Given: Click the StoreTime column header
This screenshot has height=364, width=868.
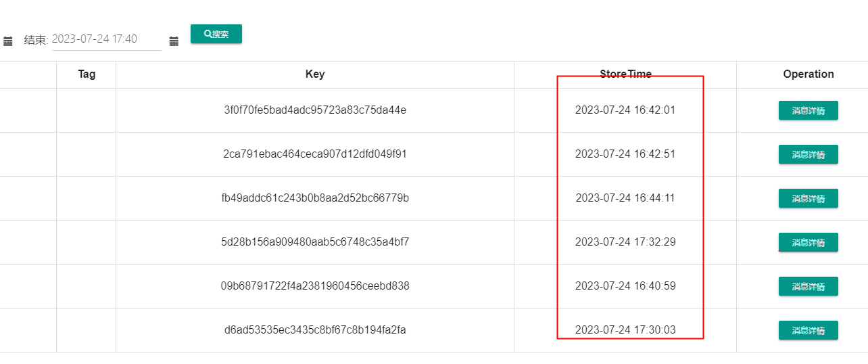Looking at the screenshot, I should pyautogui.click(x=625, y=74).
